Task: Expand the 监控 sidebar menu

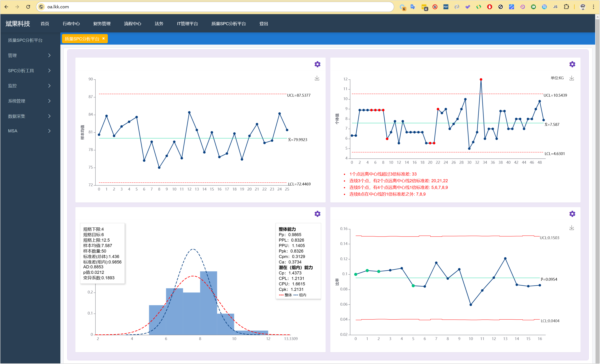Action: 30,86
